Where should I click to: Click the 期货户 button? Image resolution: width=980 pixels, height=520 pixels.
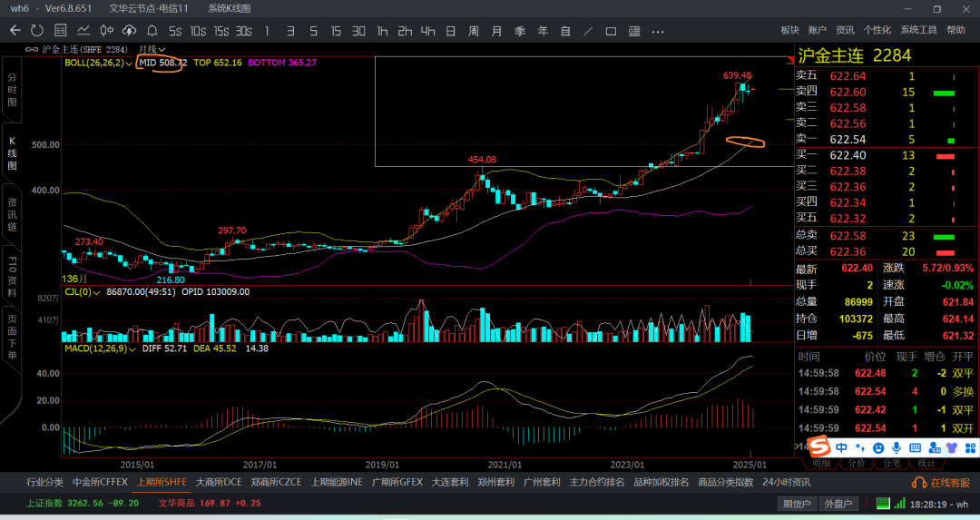tap(796, 504)
